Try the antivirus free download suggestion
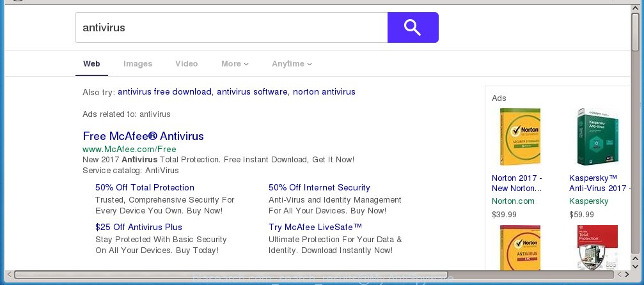Image resolution: width=644 pixels, height=285 pixels. pos(165,91)
